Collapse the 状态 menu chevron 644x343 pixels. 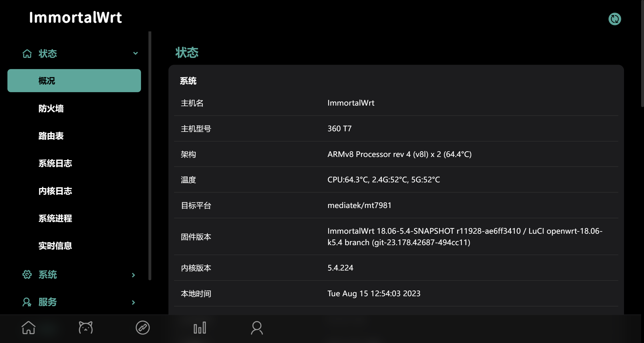pos(136,53)
